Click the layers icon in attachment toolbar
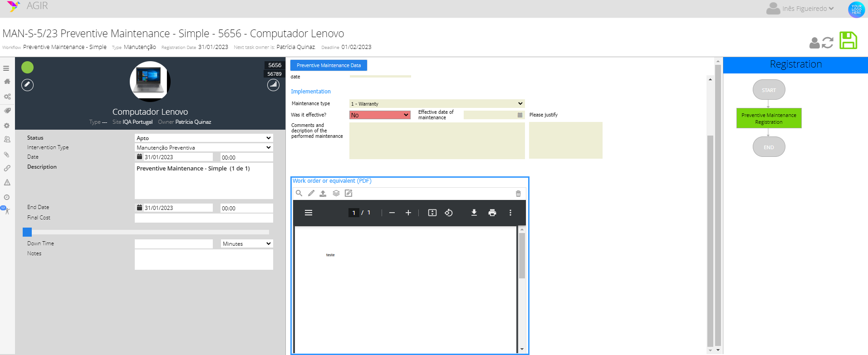This screenshot has width=868, height=355. point(336,193)
